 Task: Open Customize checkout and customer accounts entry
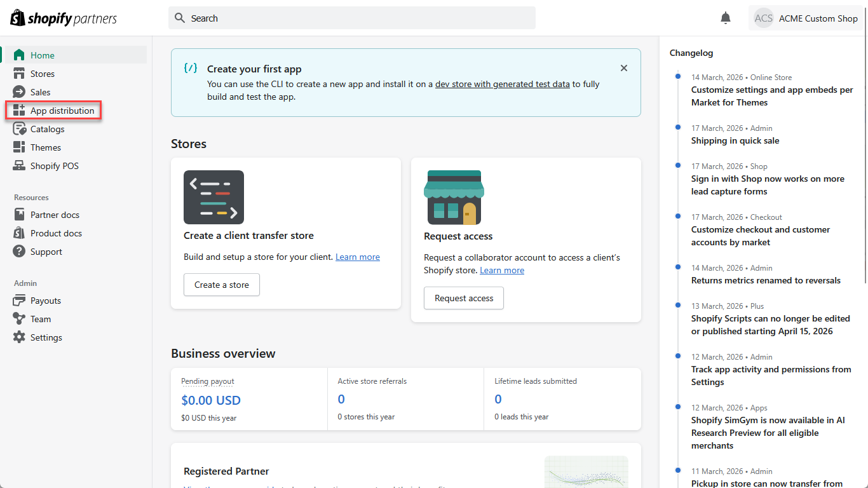click(761, 236)
